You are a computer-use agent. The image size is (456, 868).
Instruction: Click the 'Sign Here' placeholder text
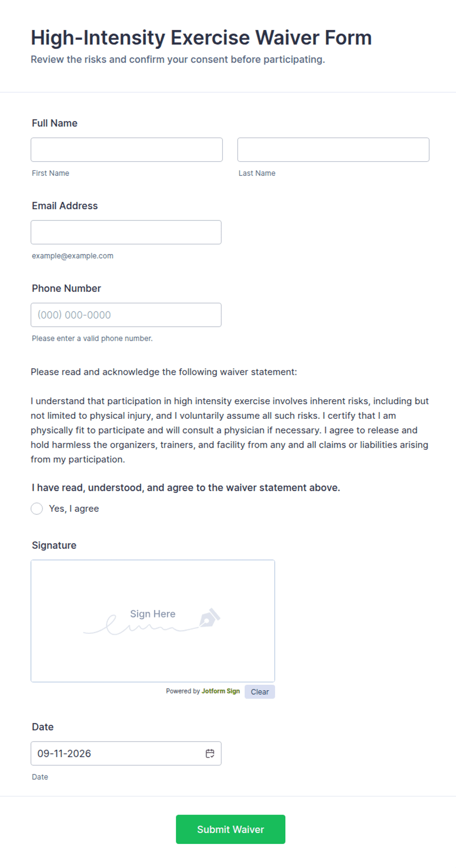click(152, 614)
